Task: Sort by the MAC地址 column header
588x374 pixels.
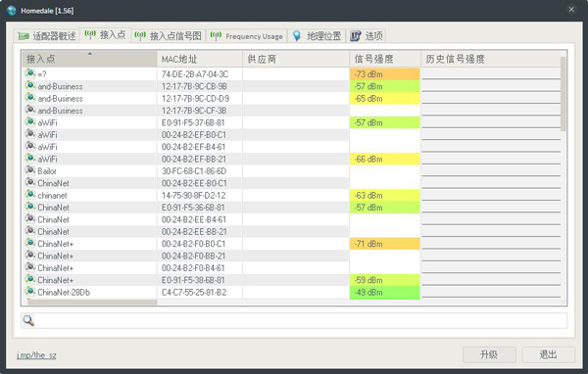Action: [x=200, y=59]
